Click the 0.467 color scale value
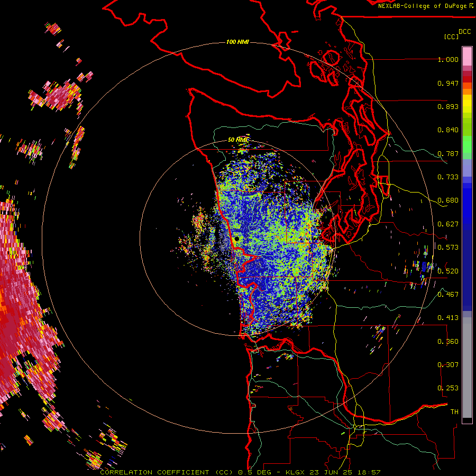 448,295
